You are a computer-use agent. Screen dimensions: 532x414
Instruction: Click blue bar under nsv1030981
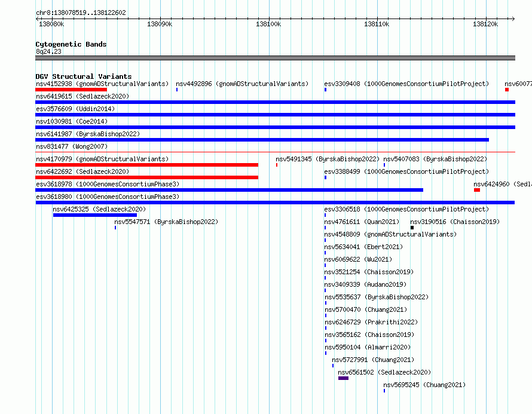pos(275,127)
